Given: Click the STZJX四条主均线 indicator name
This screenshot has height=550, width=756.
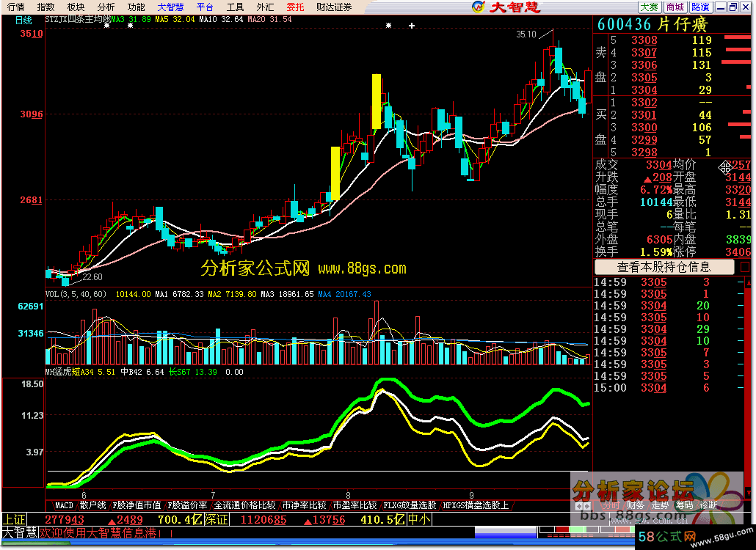Looking at the screenshot, I should pos(78,19).
